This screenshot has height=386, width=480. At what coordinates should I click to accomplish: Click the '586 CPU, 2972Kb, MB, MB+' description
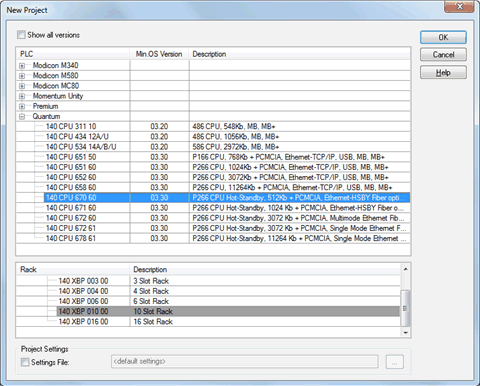point(235,147)
